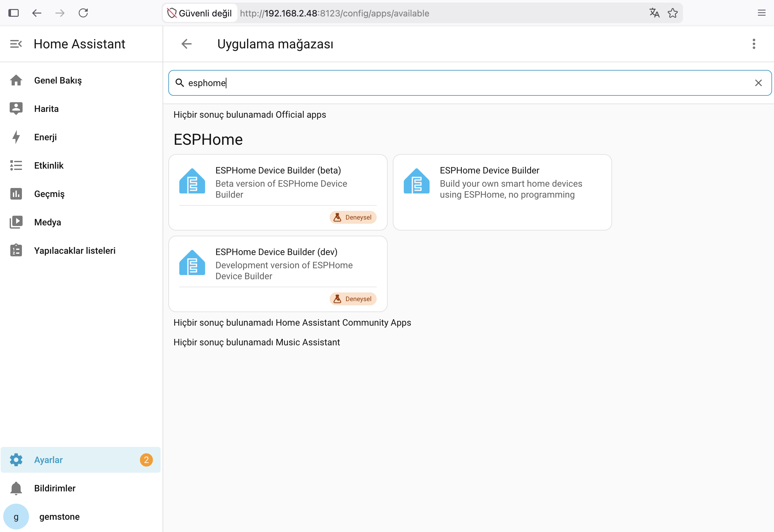Select Enerji in sidebar
774x532 pixels.
[81, 137]
